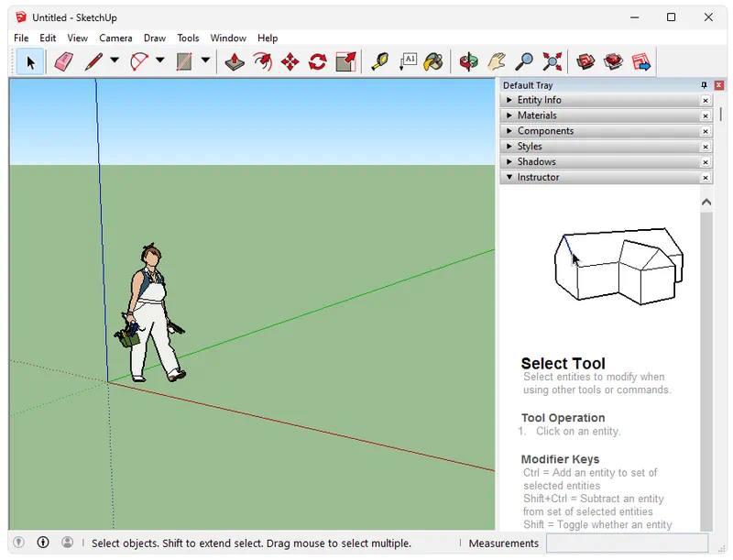Open the Draw menu
Screen dimensions: 733x560
click(x=155, y=38)
